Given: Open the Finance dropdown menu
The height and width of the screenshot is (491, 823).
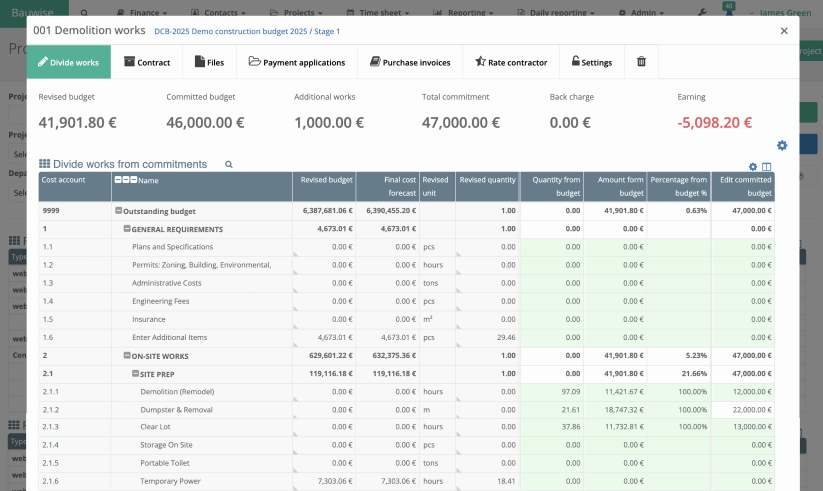Looking at the screenshot, I should coord(146,12).
